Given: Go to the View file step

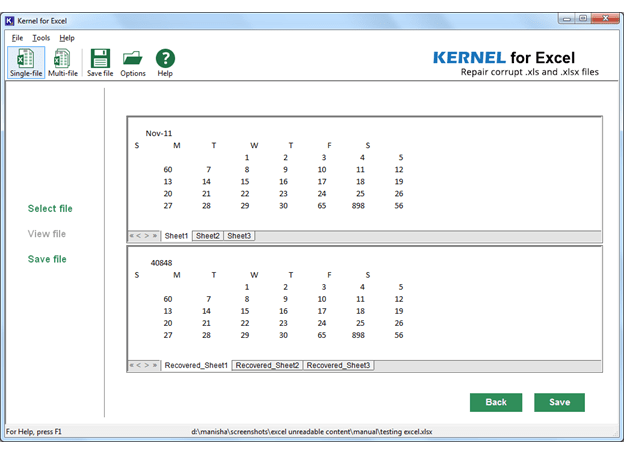Looking at the screenshot, I should coord(47,234).
